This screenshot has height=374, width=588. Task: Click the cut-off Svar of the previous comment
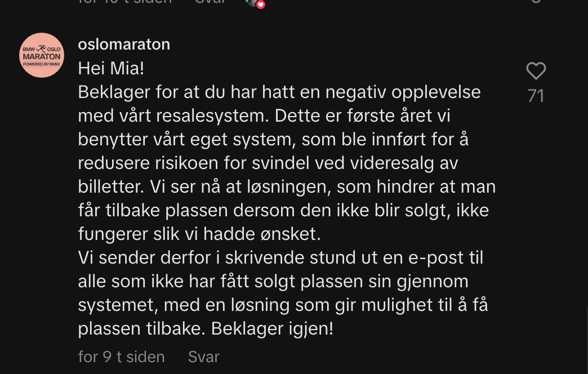tap(210, 2)
